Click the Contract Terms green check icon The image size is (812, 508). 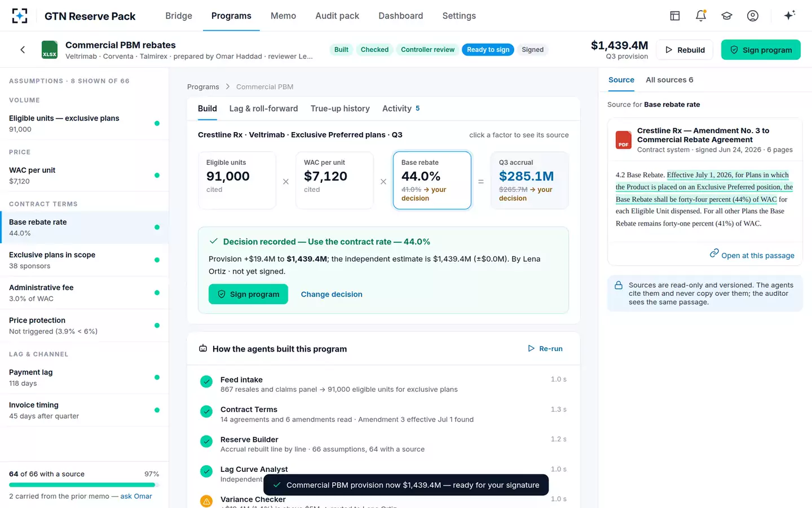pyautogui.click(x=206, y=411)
